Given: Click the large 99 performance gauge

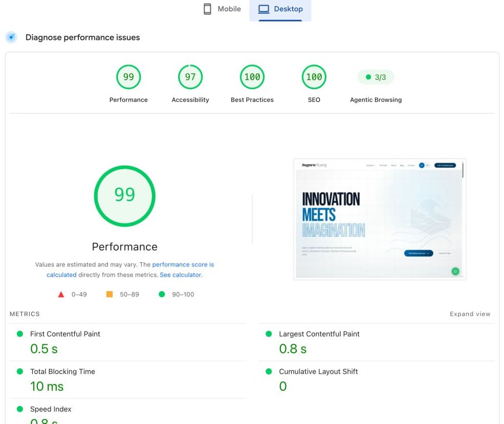Looking at the screenshot, I should [125, 196].
